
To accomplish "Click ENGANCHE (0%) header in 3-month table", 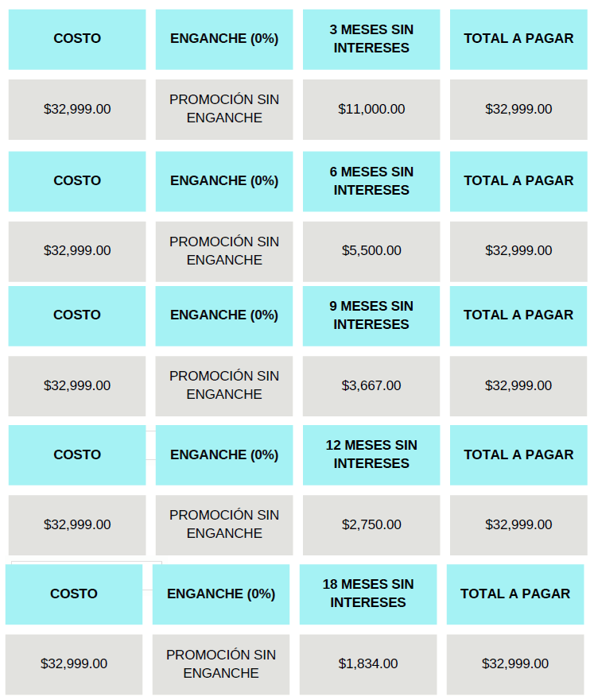I will point(224,39).
